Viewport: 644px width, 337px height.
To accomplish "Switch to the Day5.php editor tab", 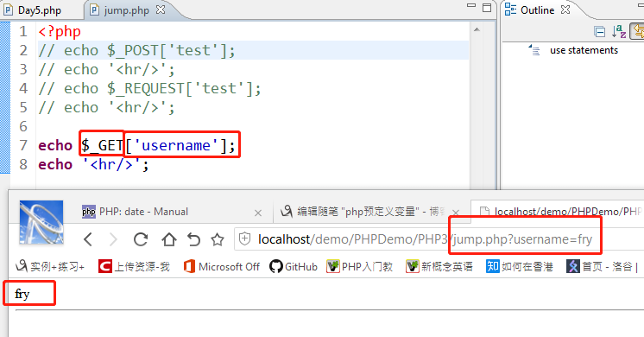I will pos(34,10).
